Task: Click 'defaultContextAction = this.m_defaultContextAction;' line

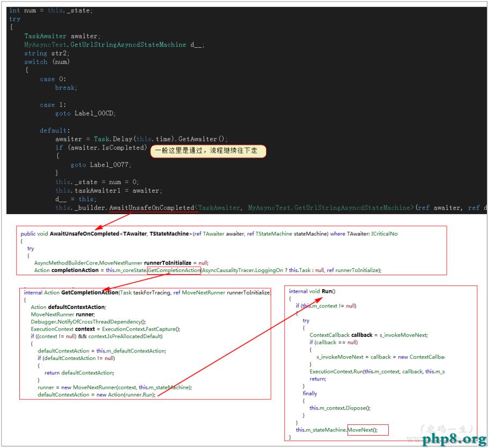Action: click(x=102, y=351)
